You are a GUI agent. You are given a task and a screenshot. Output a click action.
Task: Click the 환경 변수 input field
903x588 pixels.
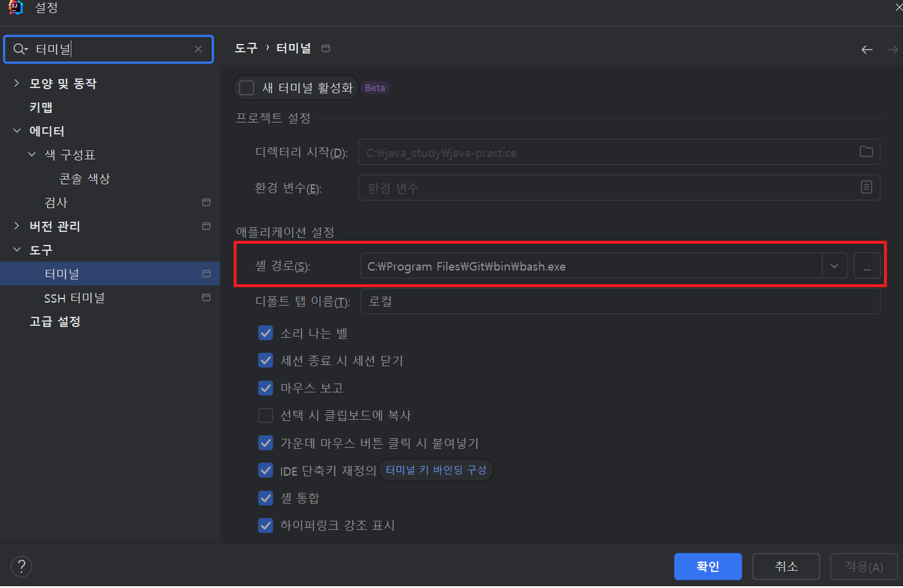[x=619, y=187]
